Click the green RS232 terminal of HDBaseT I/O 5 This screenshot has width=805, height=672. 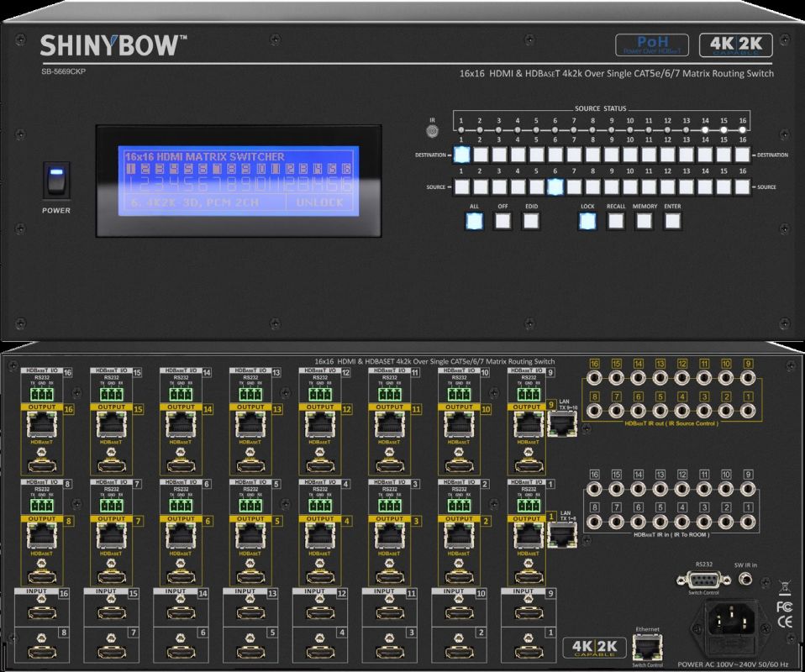pos(250,506)
